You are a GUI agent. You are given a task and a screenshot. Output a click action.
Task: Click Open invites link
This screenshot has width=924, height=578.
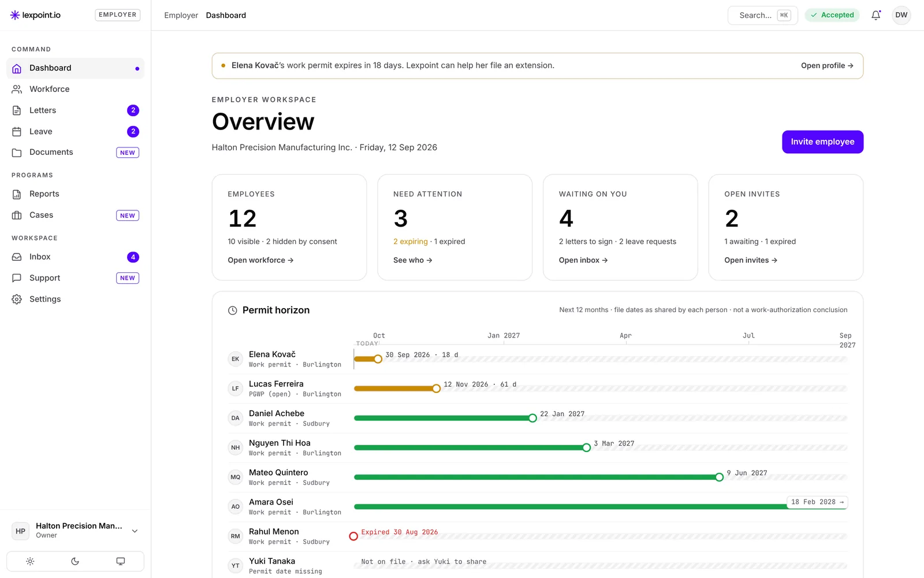coord(751,260)
